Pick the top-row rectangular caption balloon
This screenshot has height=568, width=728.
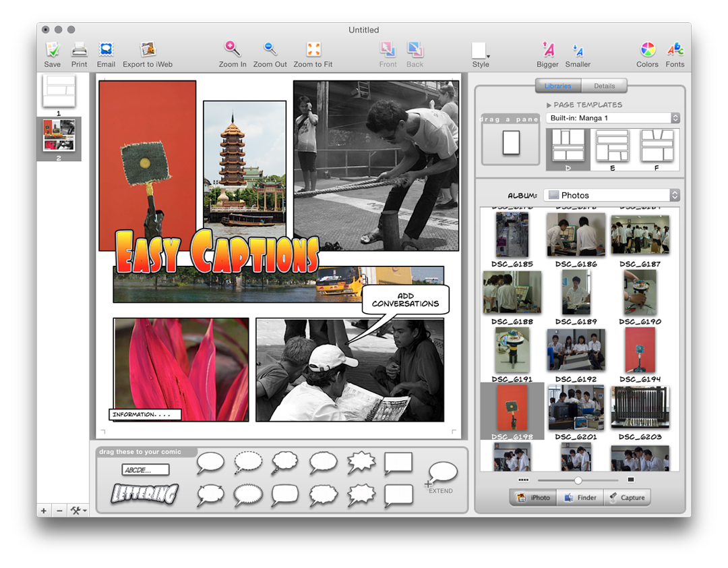pyautogui.click(x=398, y=463)
